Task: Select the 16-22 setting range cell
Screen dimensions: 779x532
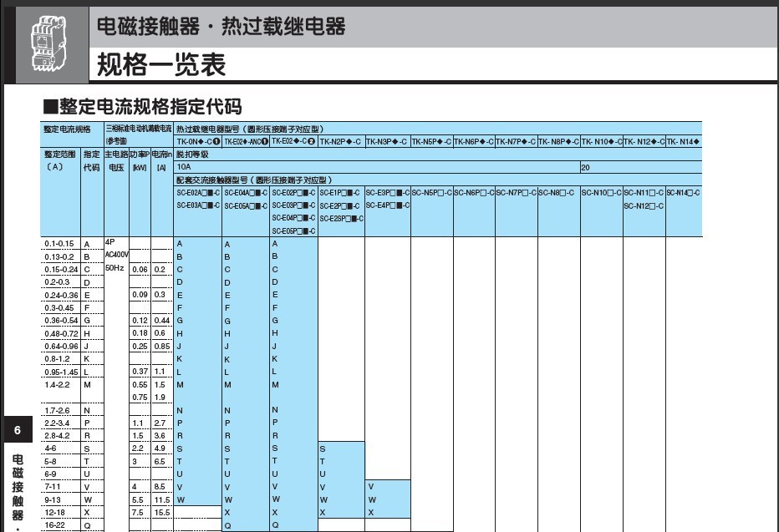Action: pyautogui.click(x=55, y=525)
